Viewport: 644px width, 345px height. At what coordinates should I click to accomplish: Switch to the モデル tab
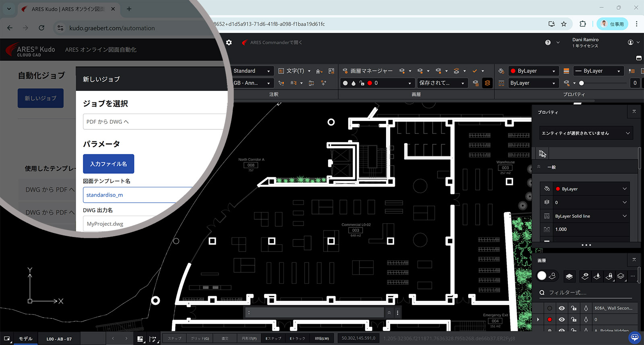pos(25,339)
